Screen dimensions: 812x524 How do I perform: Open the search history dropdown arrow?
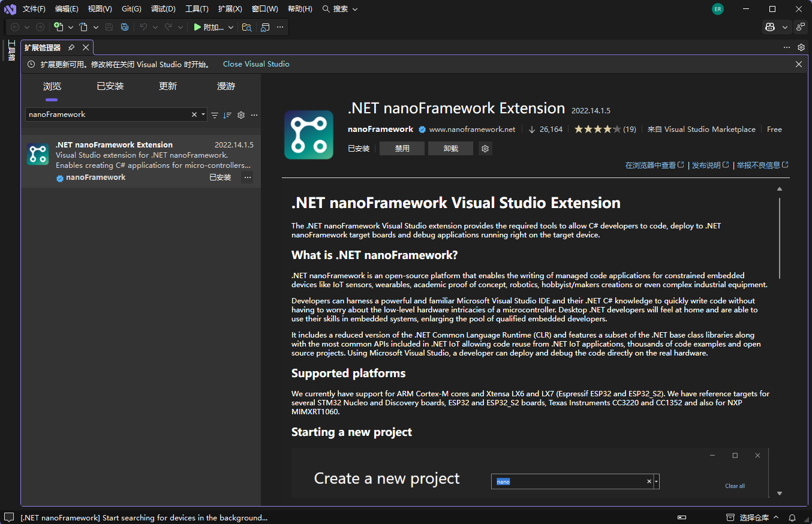[x=203, y=115]
